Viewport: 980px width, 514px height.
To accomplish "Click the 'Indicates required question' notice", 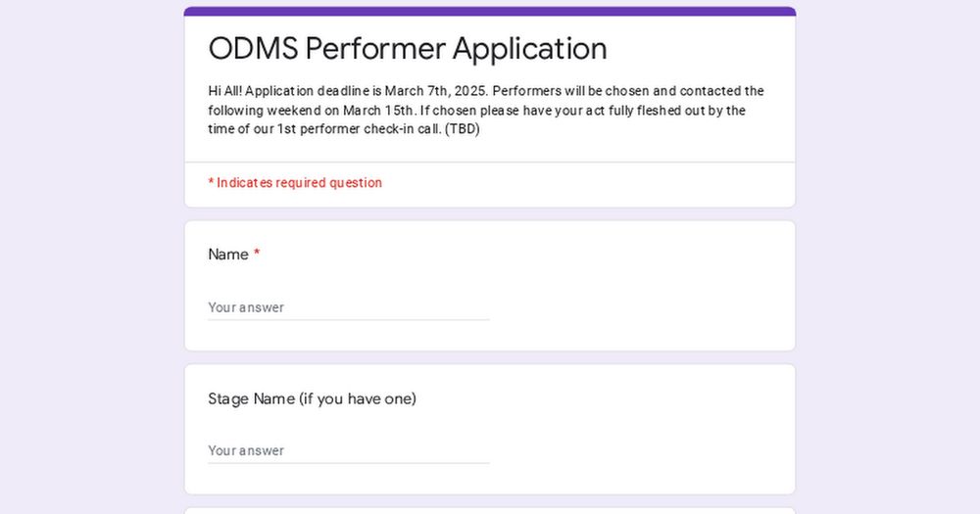I will point(295,182).
